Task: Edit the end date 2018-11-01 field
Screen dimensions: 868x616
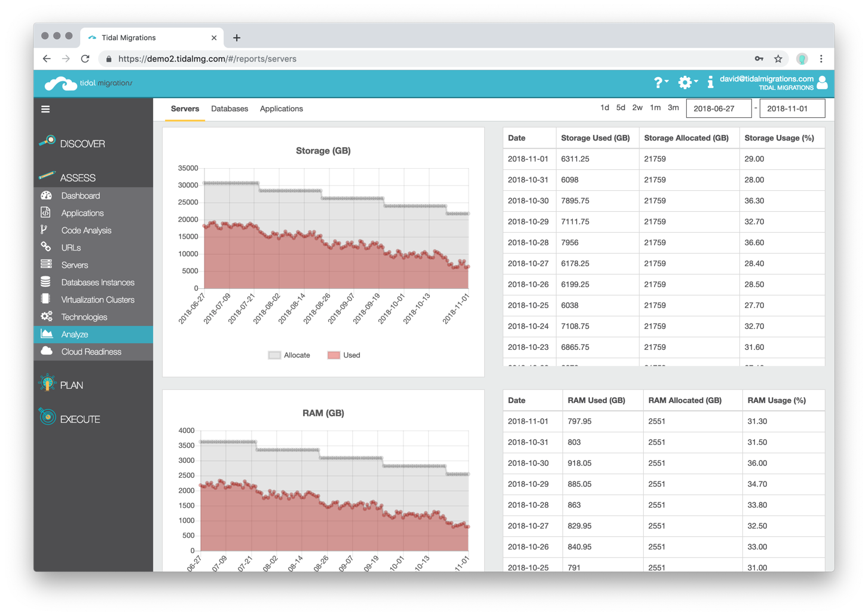Action: pyautogui.click(x=792, y=108)
